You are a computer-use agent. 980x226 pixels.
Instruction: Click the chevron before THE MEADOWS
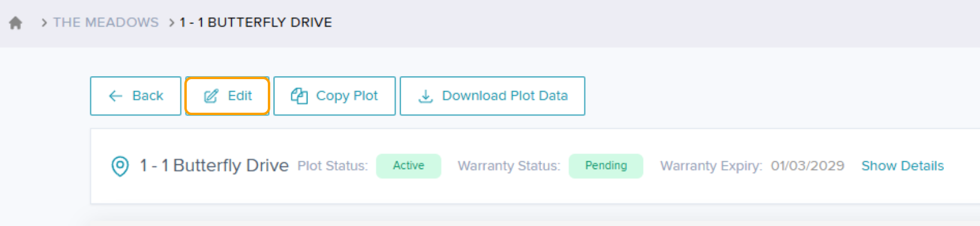tap(44, 23)
